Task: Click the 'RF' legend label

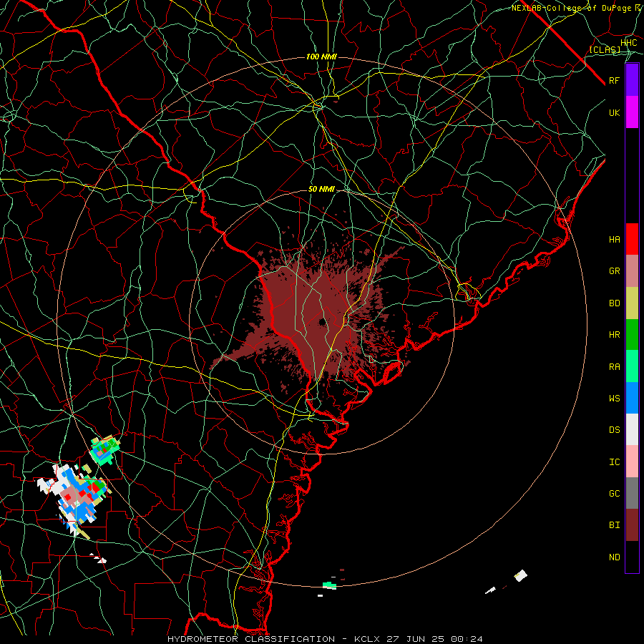Action: pos(614,81)
